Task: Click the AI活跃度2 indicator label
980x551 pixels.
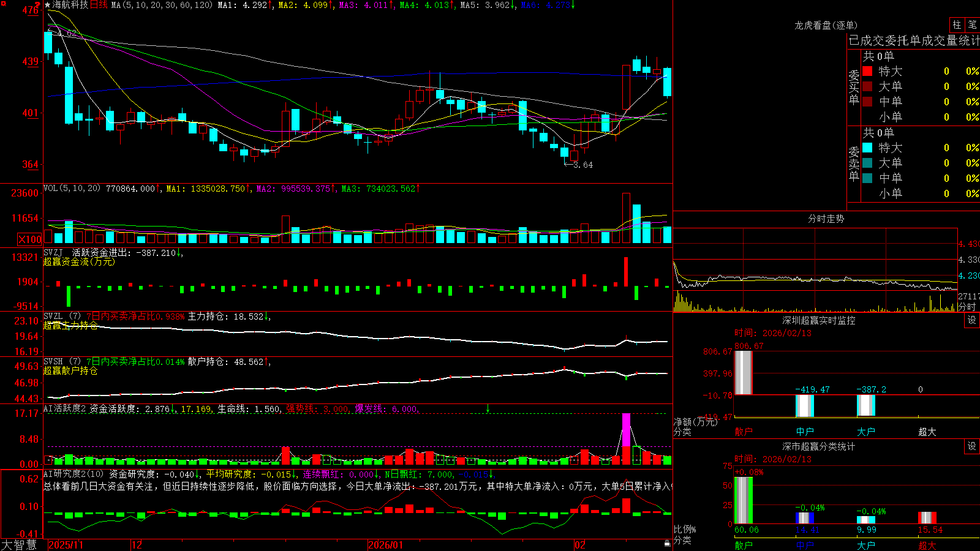Action: (x=65, y=409)
